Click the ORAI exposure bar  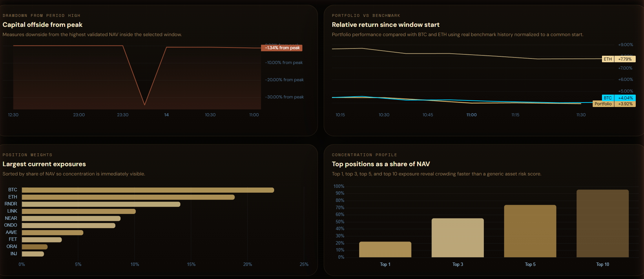tap(34, 247)
